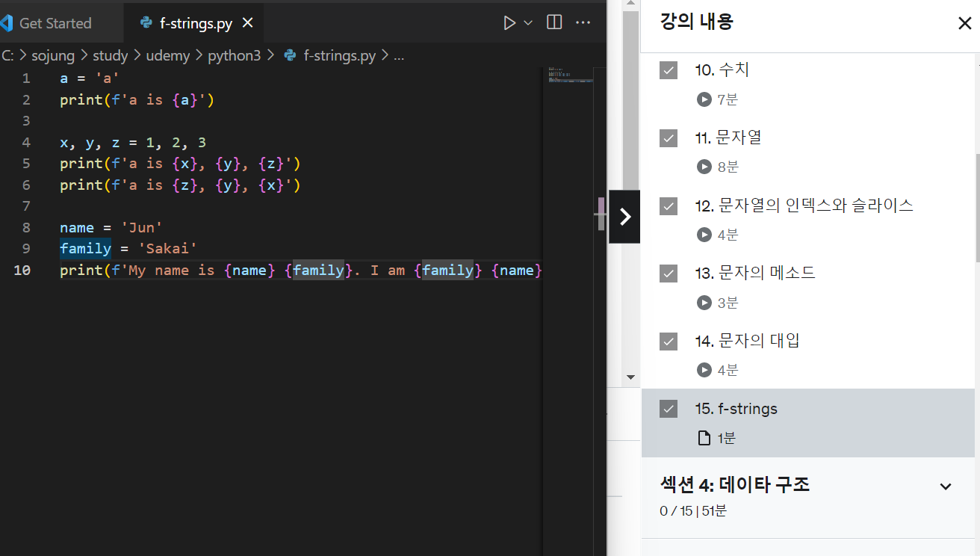Image resolution: width=980 pixels, height=556 pixels.
Task: Close the f-strings.py tab
Action: pos(248,23)
